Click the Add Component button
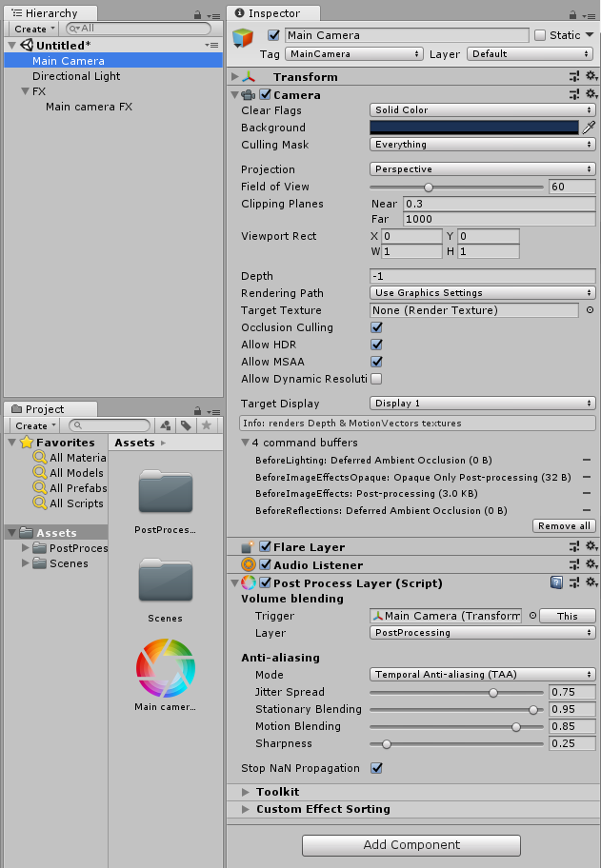This screenshot has width=601, height=868. 411,845
